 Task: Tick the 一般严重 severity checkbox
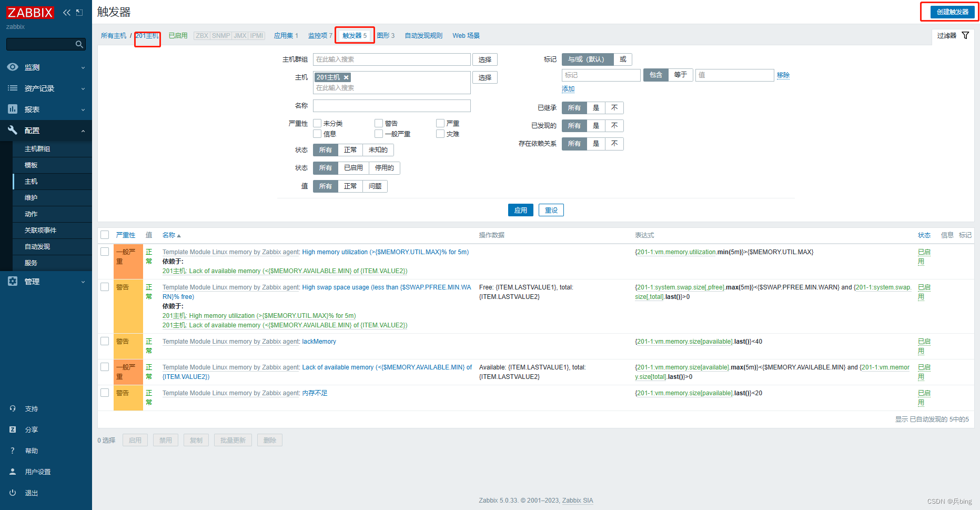click(379, 134)
